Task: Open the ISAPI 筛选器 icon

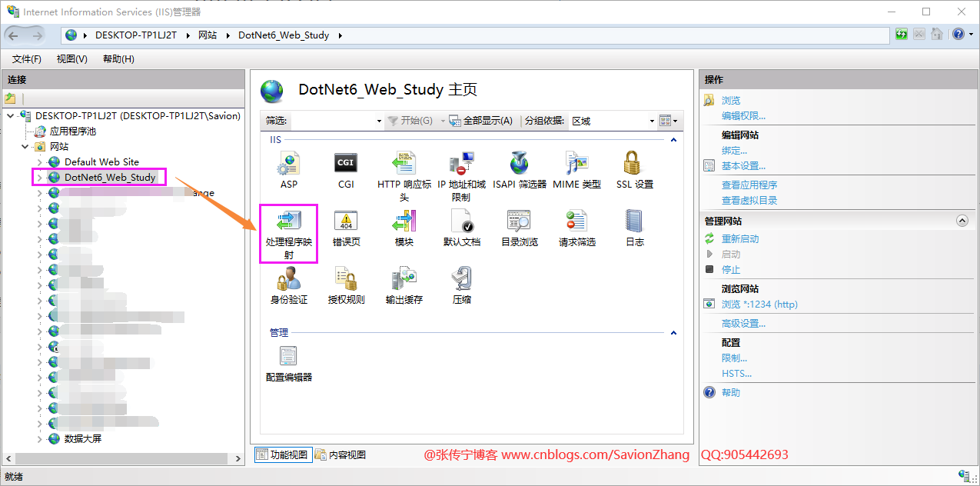Action: [x=519, y=163]
